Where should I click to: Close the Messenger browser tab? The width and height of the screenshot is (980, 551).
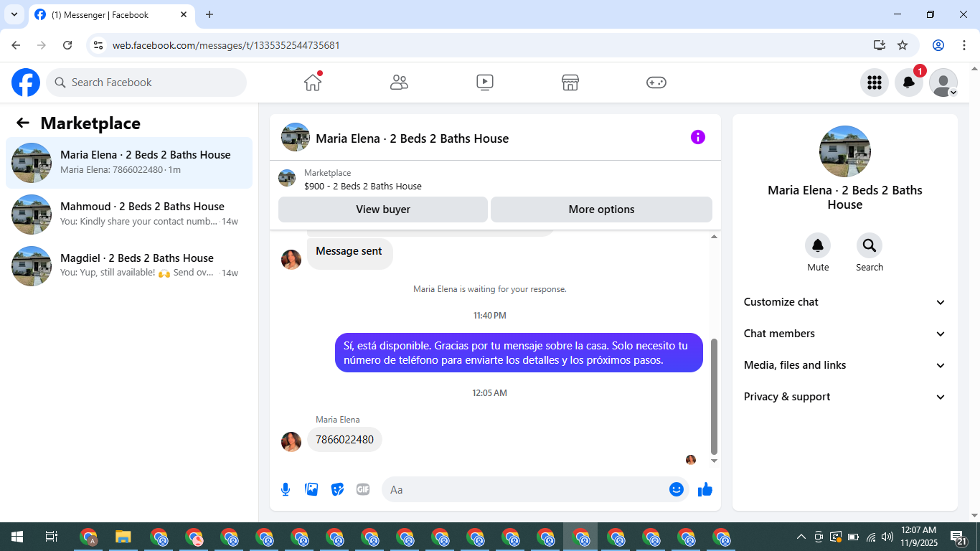184,14
